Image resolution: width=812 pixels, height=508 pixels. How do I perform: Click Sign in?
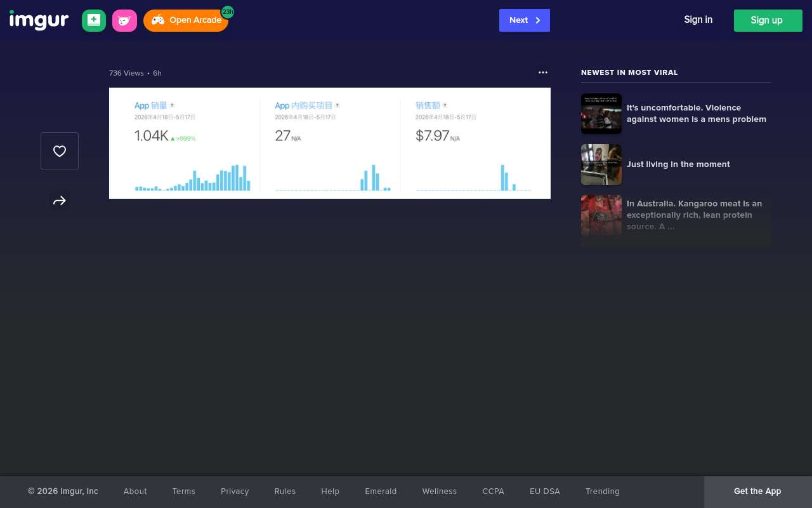(698, 20)
